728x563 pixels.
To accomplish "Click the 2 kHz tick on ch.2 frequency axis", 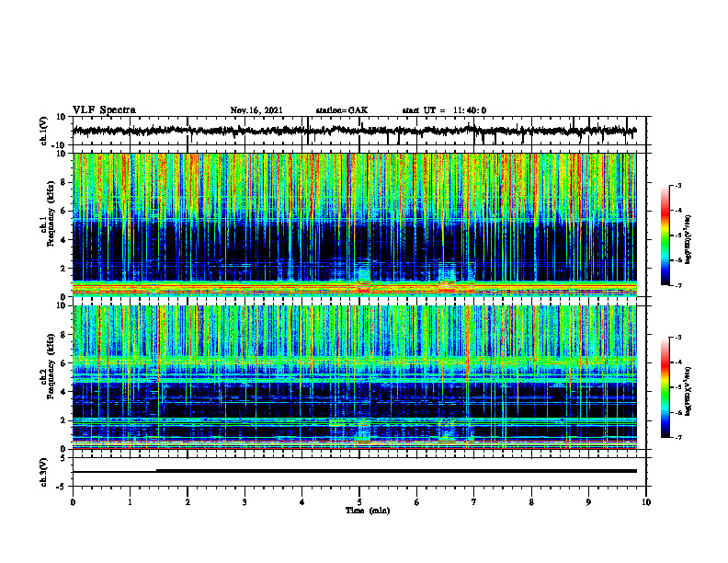I will click(64, 420).
